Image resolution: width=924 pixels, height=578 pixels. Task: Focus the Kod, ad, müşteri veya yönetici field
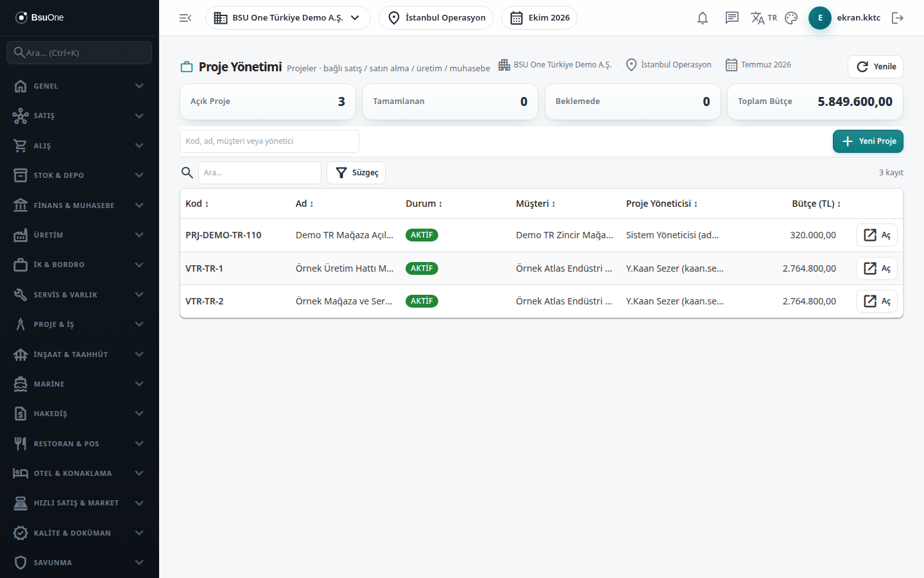pos(269,141)
